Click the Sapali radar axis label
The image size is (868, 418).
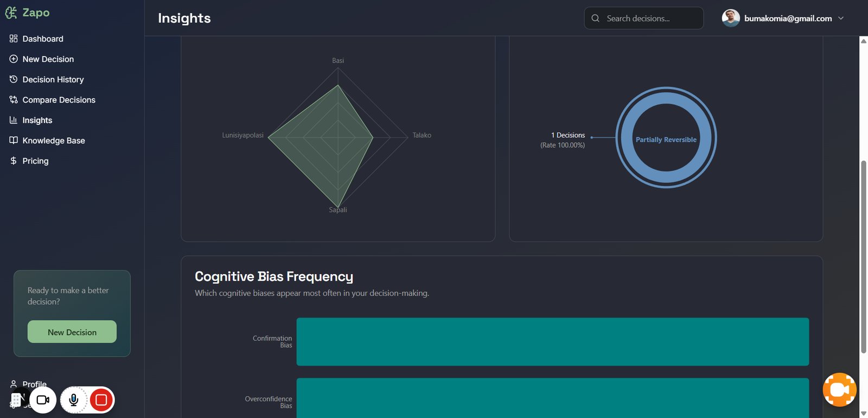[338, 210]
